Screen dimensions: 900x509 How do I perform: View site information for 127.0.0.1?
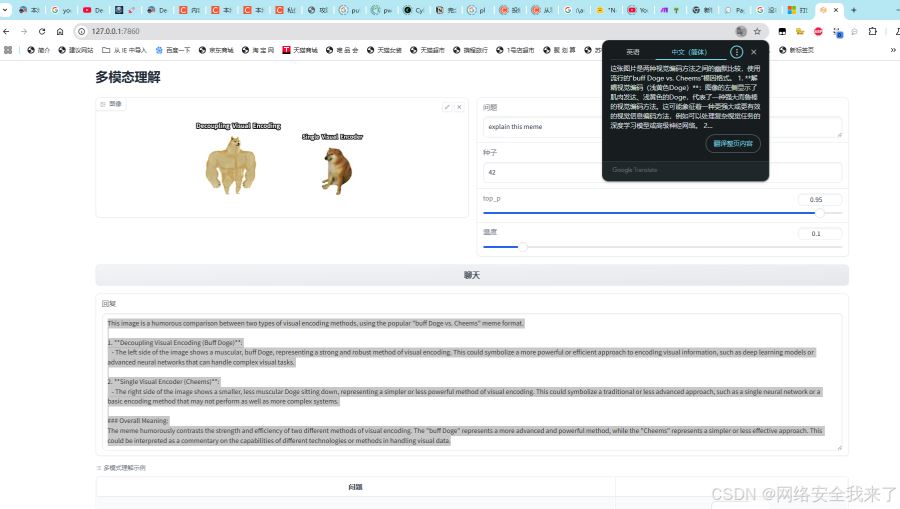pyautogui.click(x=82, y=32)
